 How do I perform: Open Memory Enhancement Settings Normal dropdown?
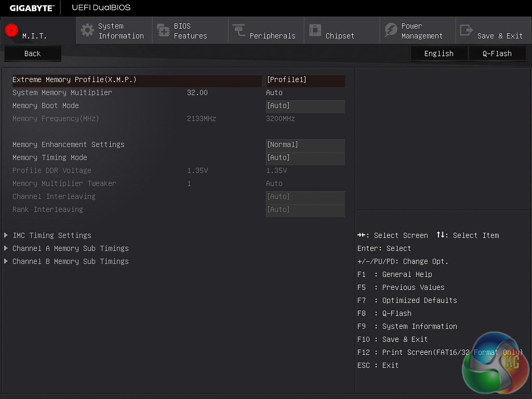pyautogui.click(x=305, y=145)
